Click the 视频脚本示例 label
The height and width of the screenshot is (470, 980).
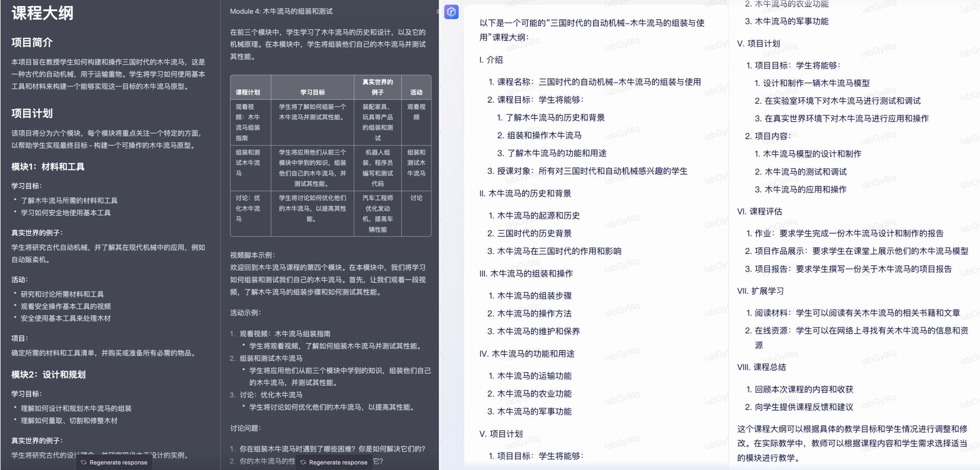[x=252, y=255]
